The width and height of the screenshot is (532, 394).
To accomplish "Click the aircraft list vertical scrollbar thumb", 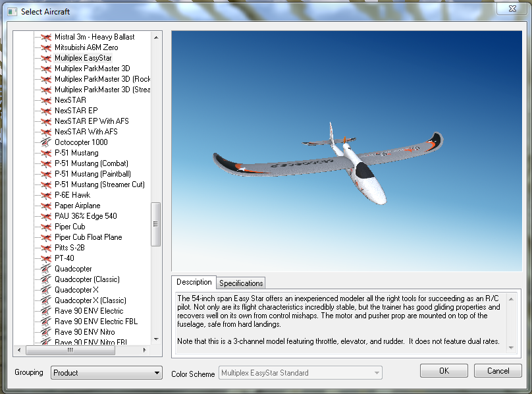I will [156, 224].
